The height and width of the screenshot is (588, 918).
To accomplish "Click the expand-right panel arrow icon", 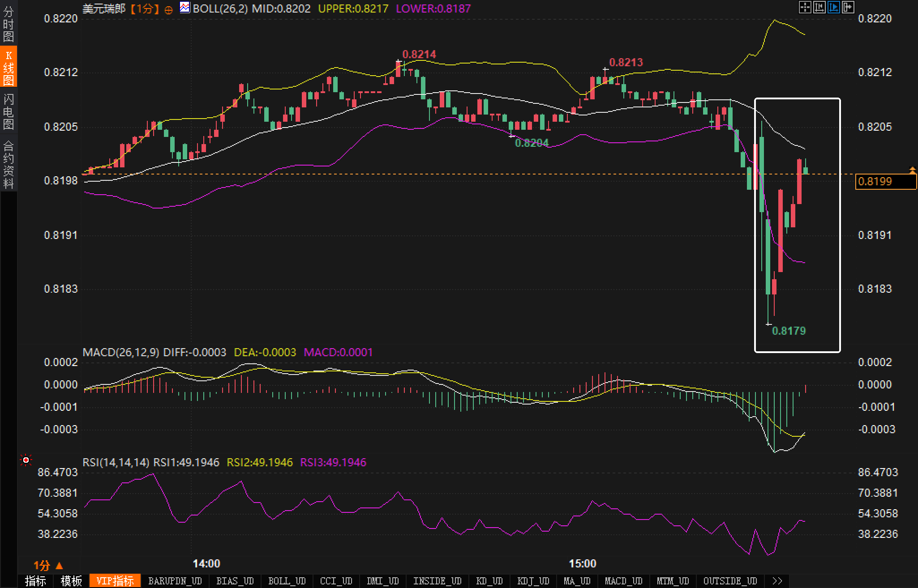I will (848, 7).
